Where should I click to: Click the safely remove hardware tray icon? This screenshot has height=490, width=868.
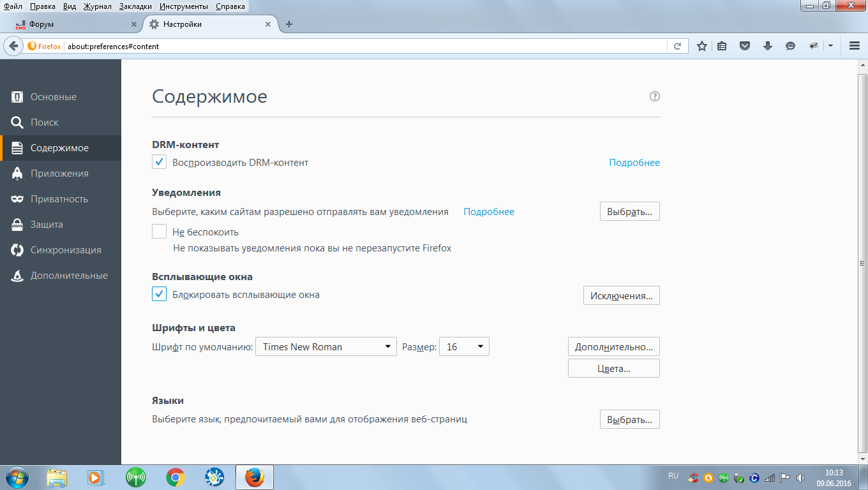pyautogui.click(x=738, y=477)
